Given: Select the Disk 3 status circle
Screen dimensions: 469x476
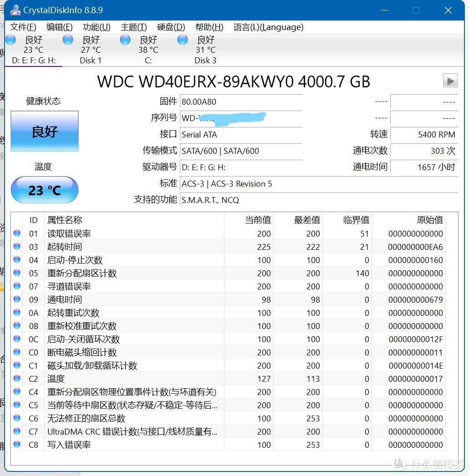Looking at the screenshot, I should click(x=182, y=40).
